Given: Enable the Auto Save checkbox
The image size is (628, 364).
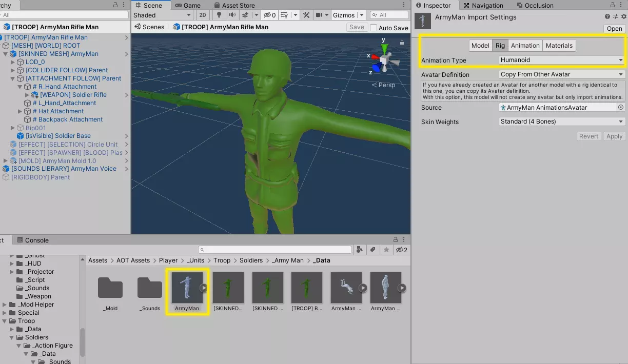Looking at the screenshot, I should pyautogui.click(x=374, y=28).
